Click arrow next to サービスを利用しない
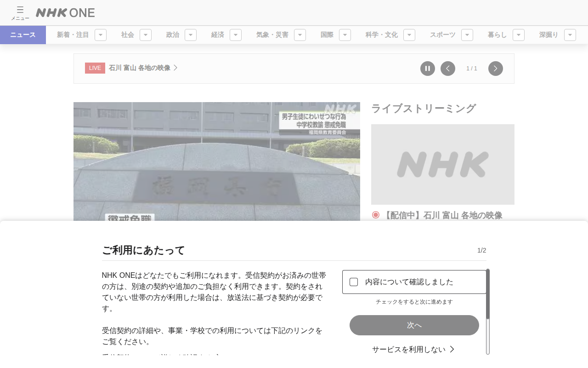588x368 pixels. coord(452,349)
